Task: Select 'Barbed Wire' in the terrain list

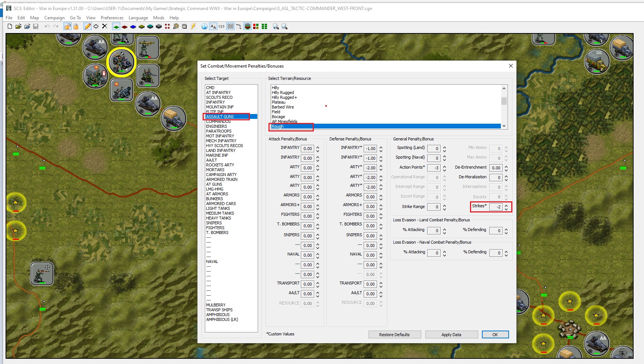Action: (x=386, y=107)
